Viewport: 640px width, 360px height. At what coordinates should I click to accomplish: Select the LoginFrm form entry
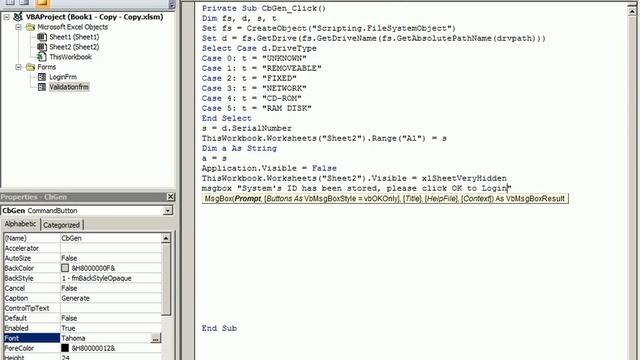tap(62, 77)
